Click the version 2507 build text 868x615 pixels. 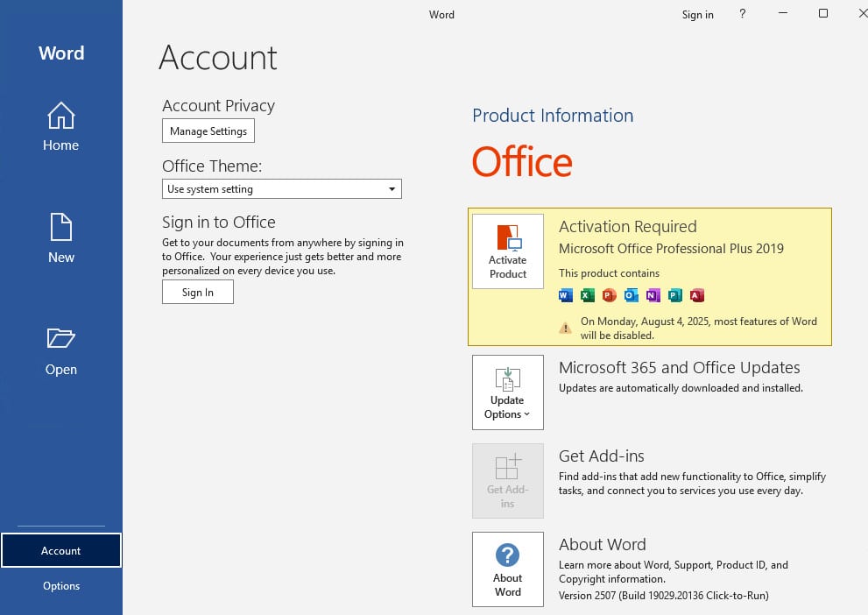point(664,596)
